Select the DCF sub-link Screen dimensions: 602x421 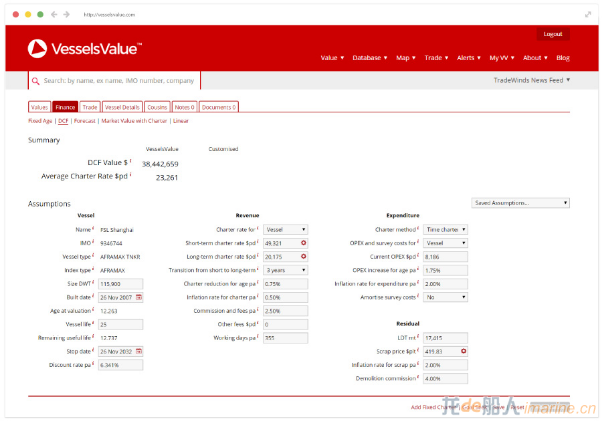(x=63, y=121)
